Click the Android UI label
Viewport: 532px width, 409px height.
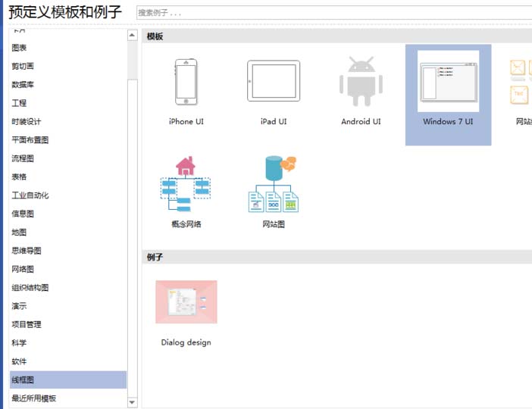[361, 121]
